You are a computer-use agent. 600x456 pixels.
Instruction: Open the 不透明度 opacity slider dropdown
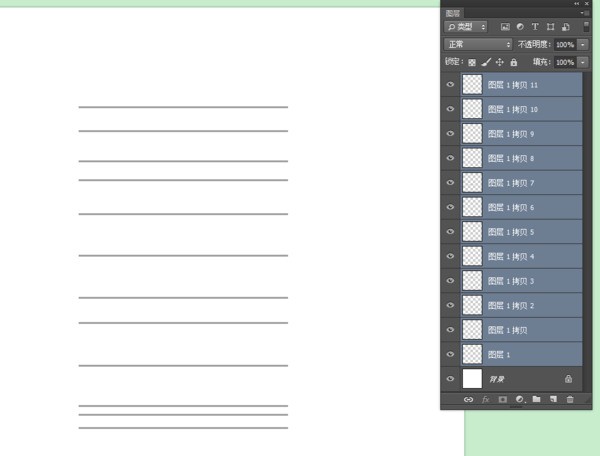click(x=583, y=45)
